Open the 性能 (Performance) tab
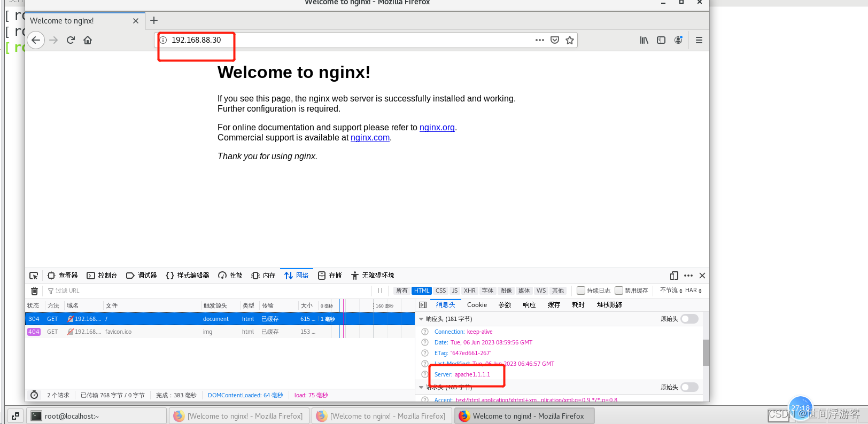The height and width of the screenshot is (424, 868). 230,276
